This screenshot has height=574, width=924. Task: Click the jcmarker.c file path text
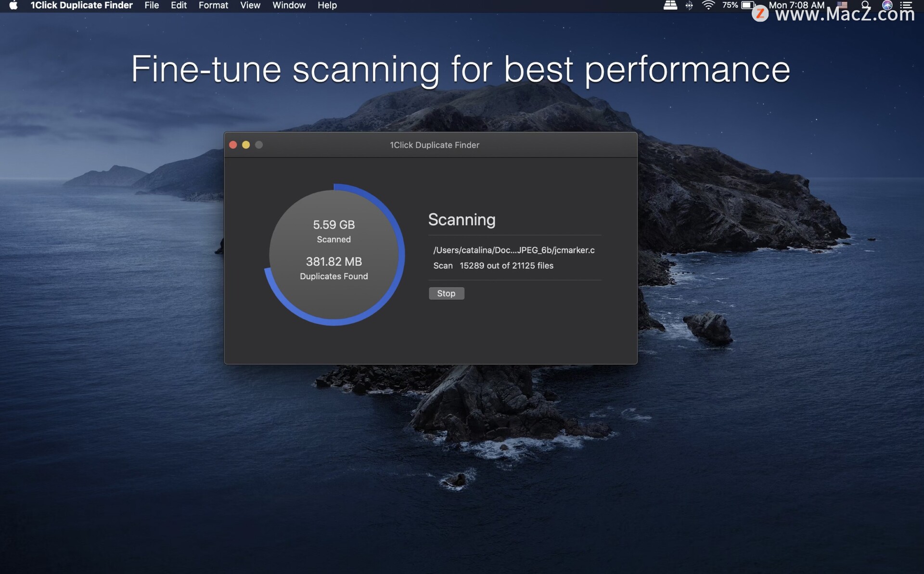tap(514, 250)
